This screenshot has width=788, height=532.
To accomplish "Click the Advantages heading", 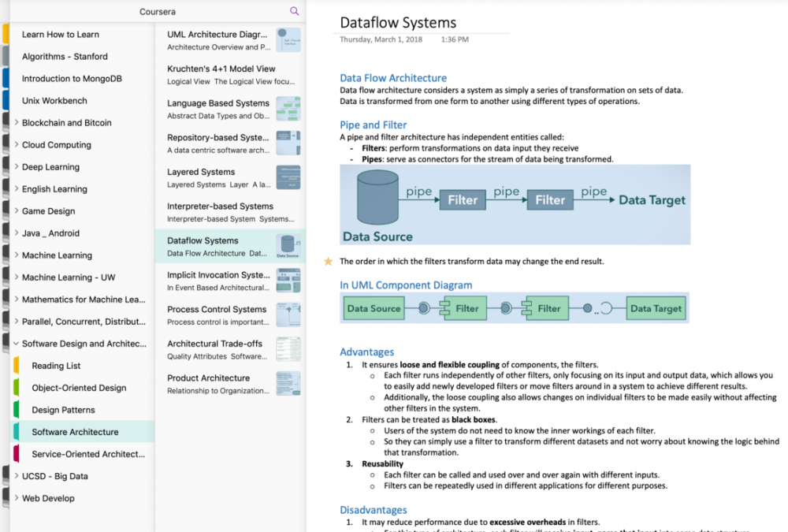I will point(367,352).
